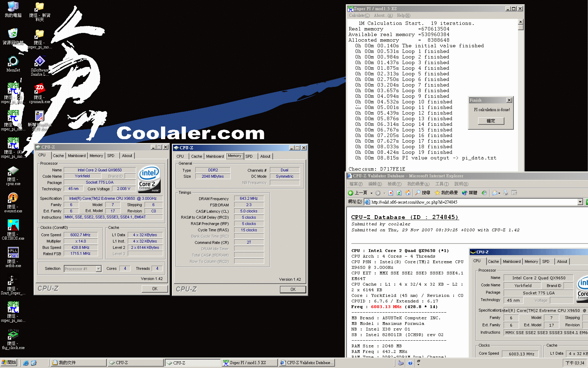This screenshot has height=368, width=588.
Task: Switch to Mainboard tab in left CPU-Z
Action: (77, 156)
